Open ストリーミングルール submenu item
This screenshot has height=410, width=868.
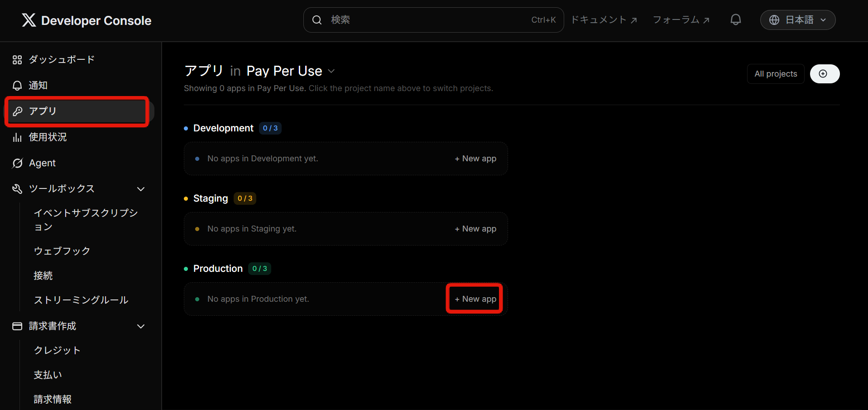81,300
